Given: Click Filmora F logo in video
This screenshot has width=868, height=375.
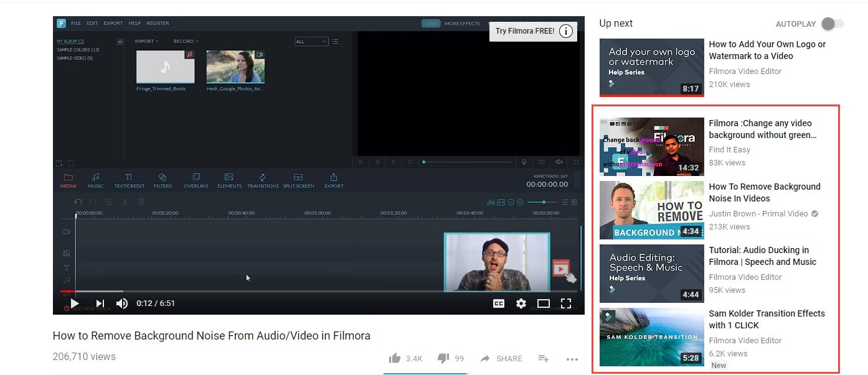Looking at the screenshot, I should 61,24.
